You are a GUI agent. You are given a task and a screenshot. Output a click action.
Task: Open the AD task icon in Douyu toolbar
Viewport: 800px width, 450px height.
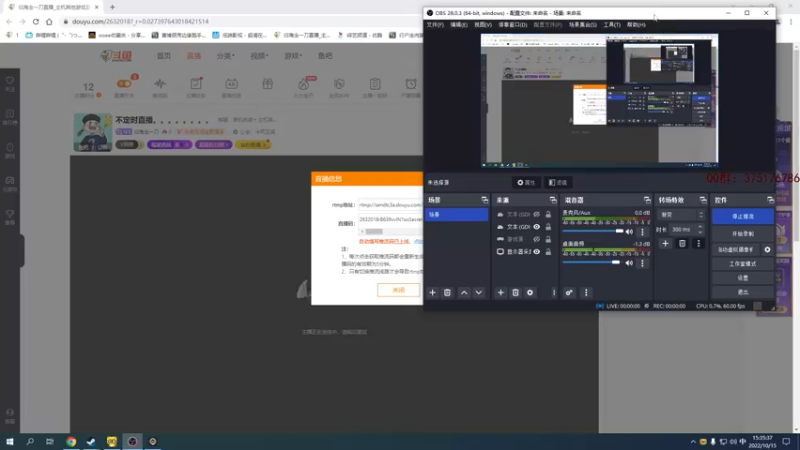click(x=231, y=84)
